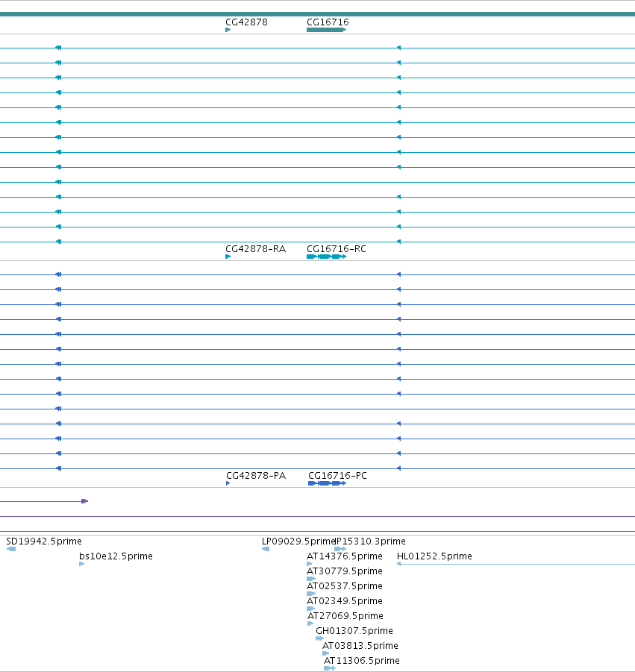Viewport: 635px width, 672px height.
Task: Click the HL01252.5prime arrowhead glyph
Action: point(398,564)
